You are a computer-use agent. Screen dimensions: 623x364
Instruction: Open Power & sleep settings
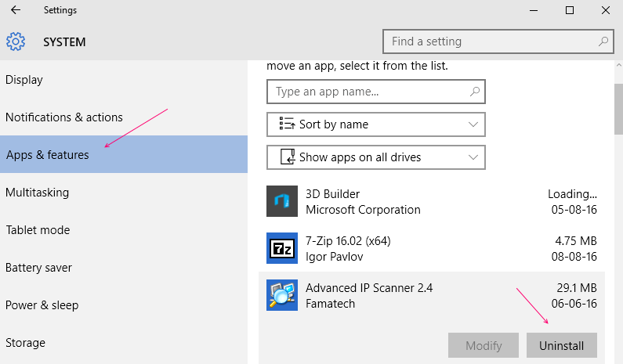[x=124, y=305]
